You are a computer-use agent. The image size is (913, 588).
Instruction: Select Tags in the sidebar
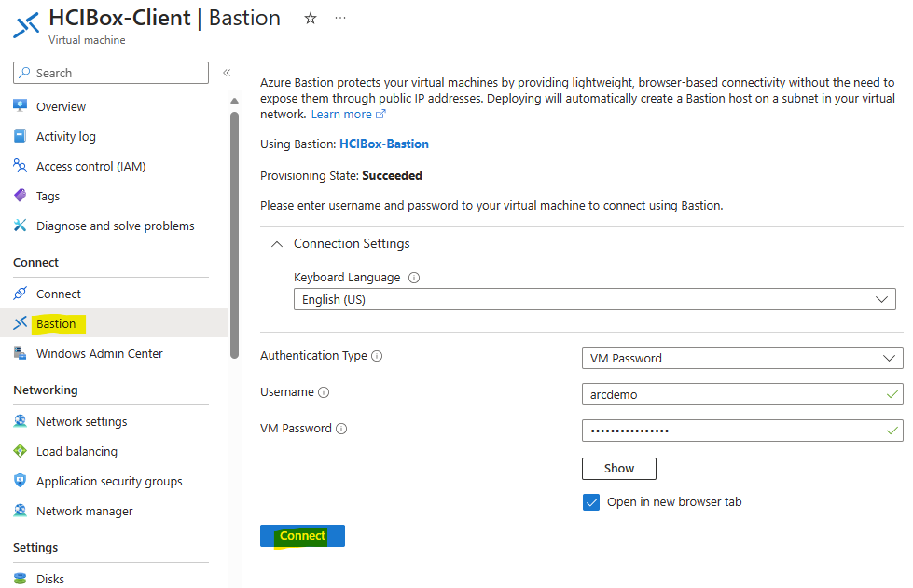pos(48,196)
